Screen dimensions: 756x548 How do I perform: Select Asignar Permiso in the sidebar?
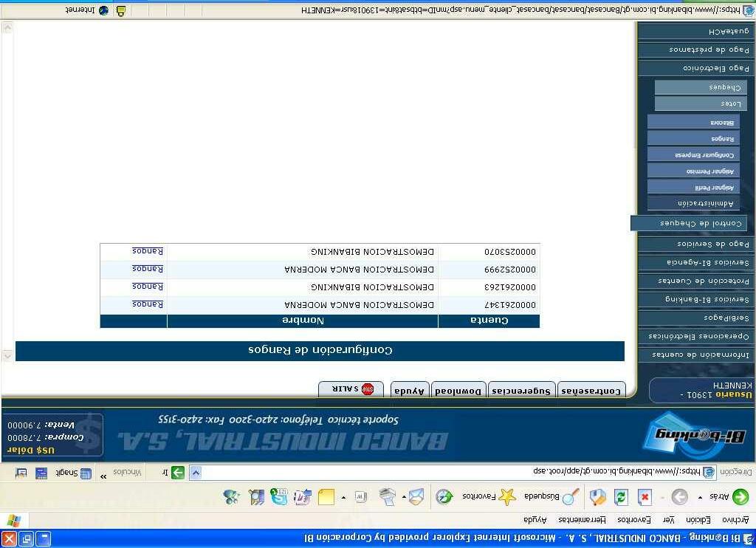coord(693,171)
